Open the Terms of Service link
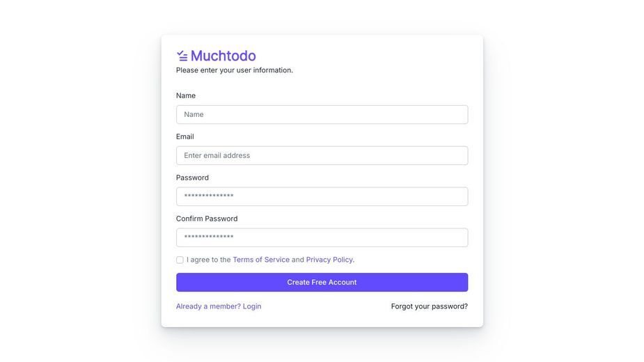The width and height of the screenshot is (644, 362). click(x=261, y=260)
